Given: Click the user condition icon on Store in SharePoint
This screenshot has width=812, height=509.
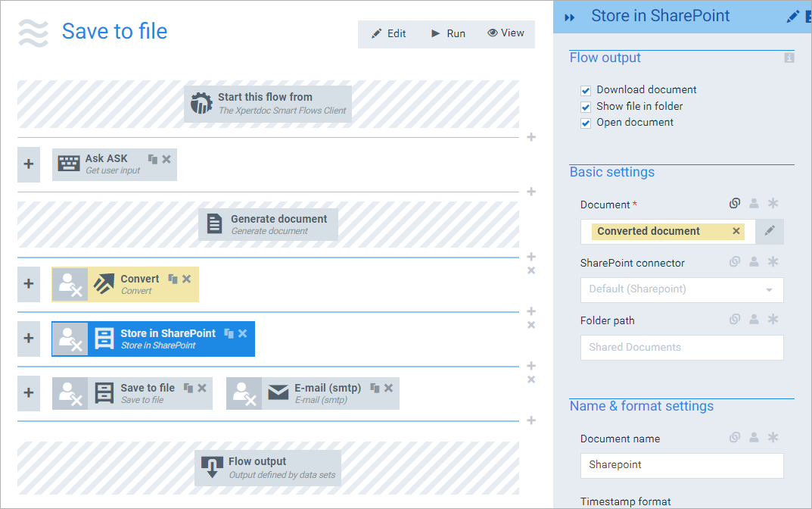Looking at the screenshot, I should coord(70,339).
